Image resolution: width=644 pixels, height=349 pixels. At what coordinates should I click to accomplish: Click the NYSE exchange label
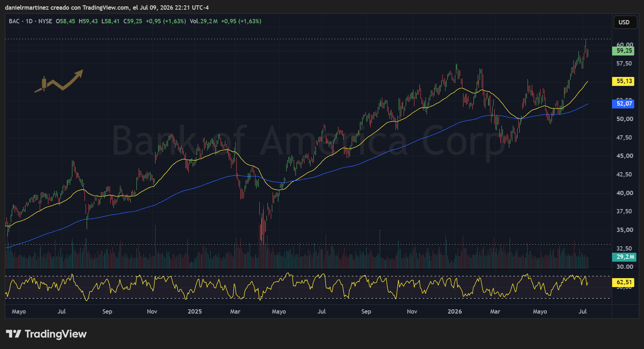tap(45, 21)
